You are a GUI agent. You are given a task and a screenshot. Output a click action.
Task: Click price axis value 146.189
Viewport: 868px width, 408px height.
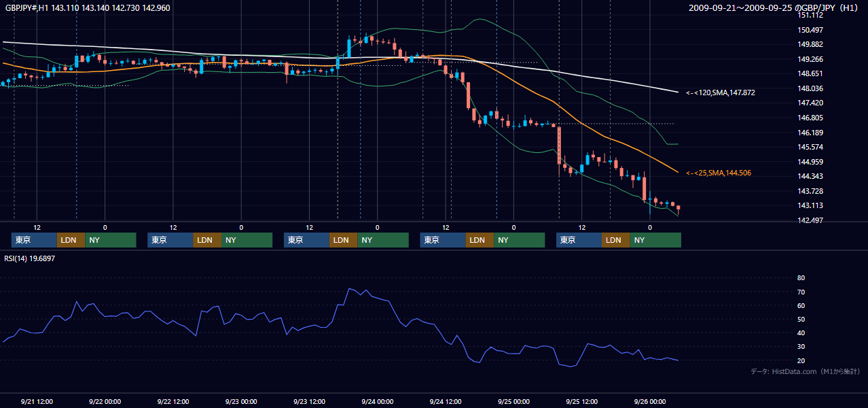[x=810, y=133]
